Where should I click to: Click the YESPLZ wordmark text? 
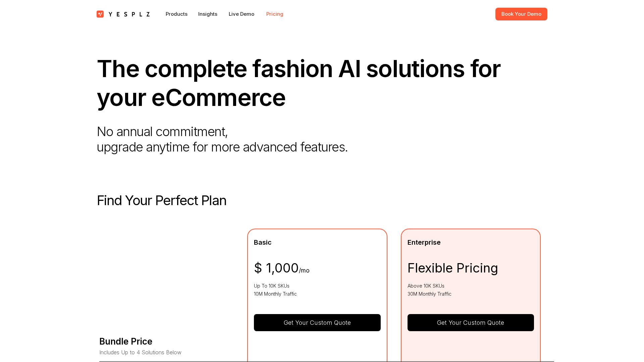(129, 14)
